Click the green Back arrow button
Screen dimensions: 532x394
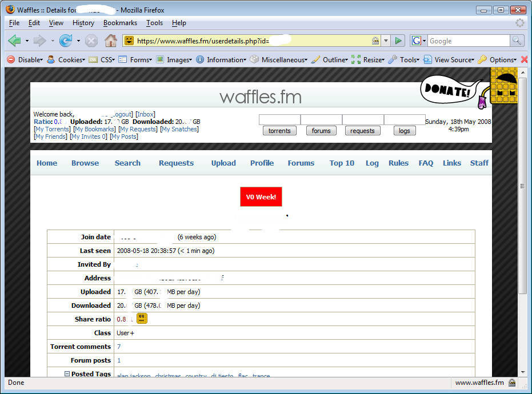(x=15, y=41)
